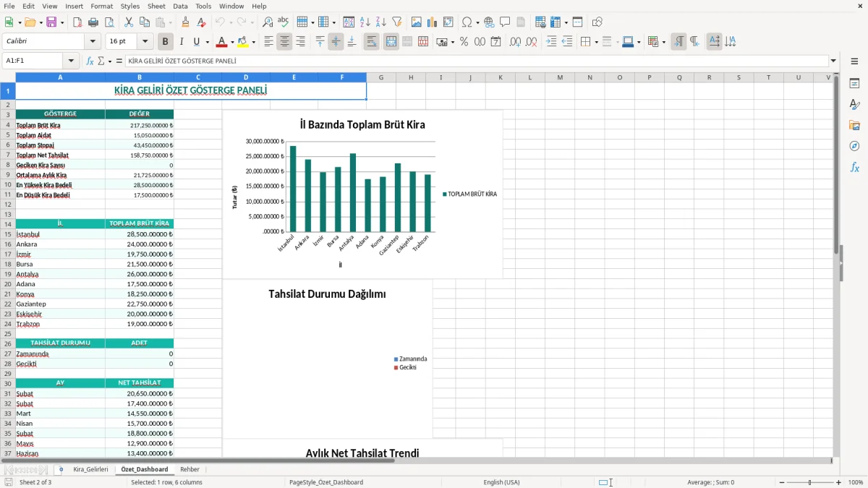Click the İl Bazında Toplam Brüt Kira chart
The width and height of the screenshot is (868, 488).
[x=362, y=194]
